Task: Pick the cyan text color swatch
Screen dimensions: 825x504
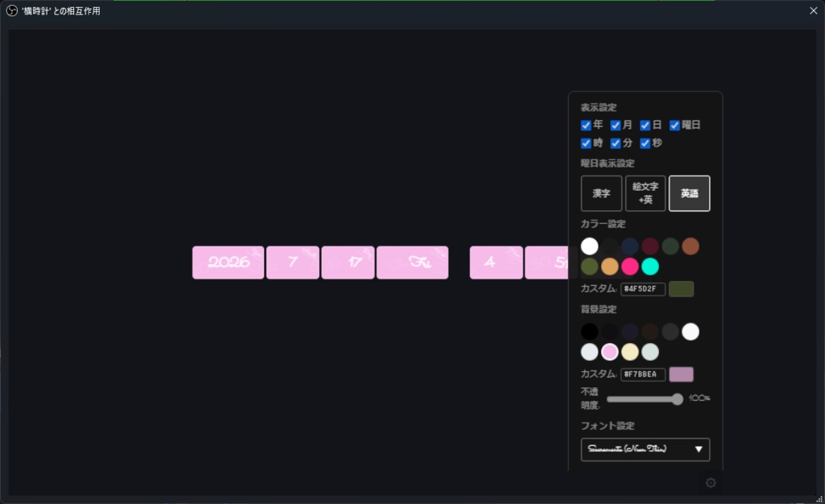Action: pos(650,266)
